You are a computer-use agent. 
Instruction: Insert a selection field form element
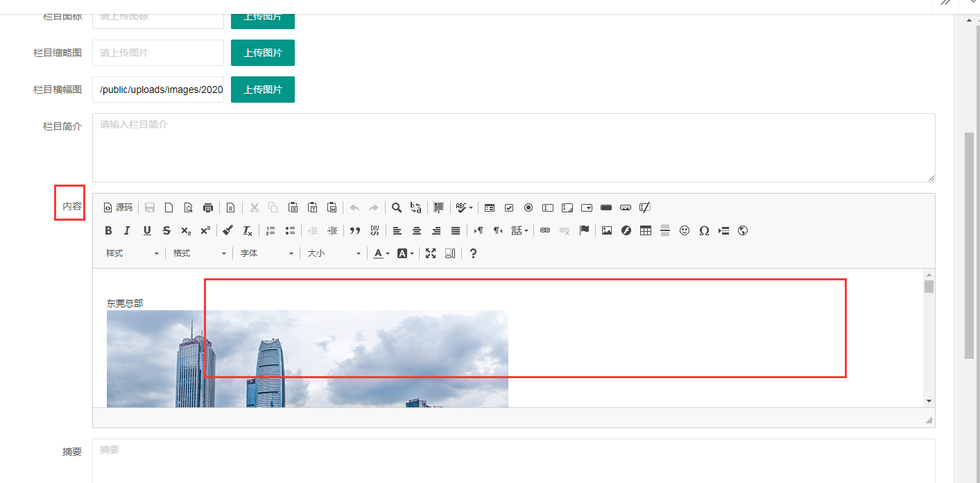point(587,207)
